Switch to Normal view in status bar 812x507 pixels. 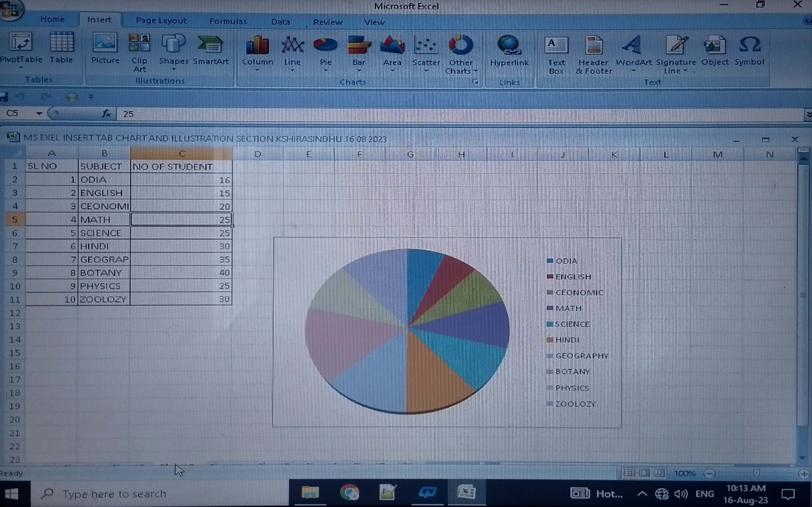point(629,473)
